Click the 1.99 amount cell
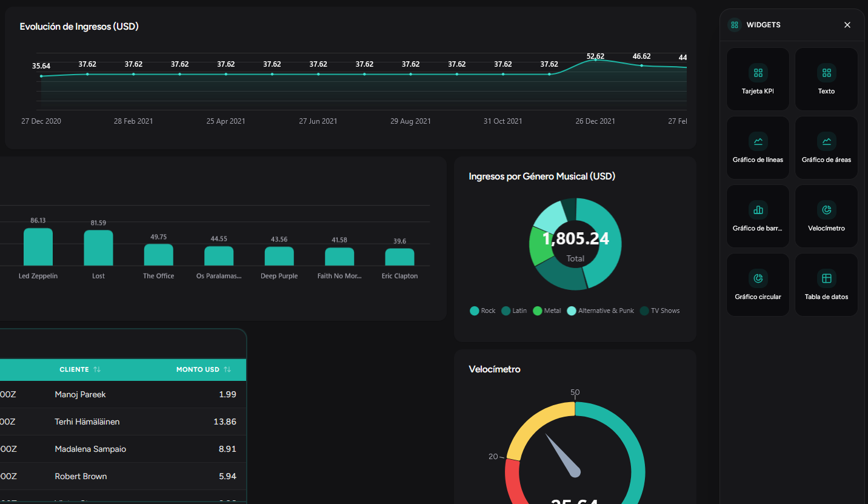868x504 pixels. pos(227,394)
